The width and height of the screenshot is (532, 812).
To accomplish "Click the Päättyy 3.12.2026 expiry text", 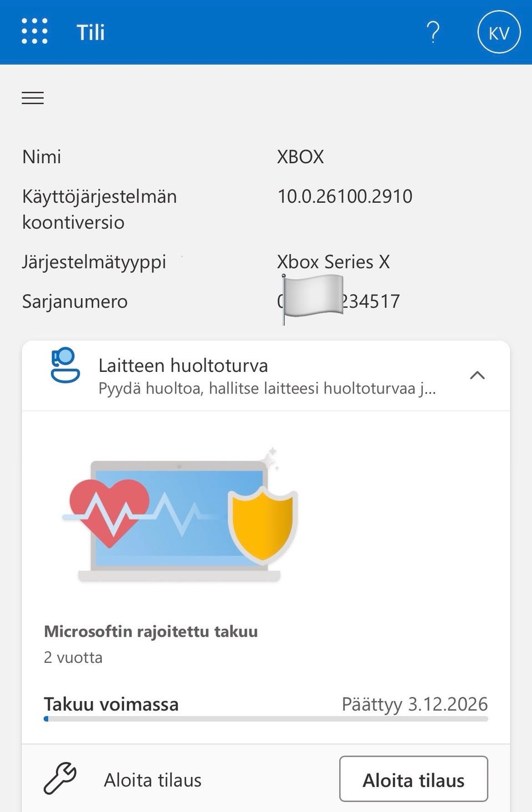I will (x=415, y=704).
